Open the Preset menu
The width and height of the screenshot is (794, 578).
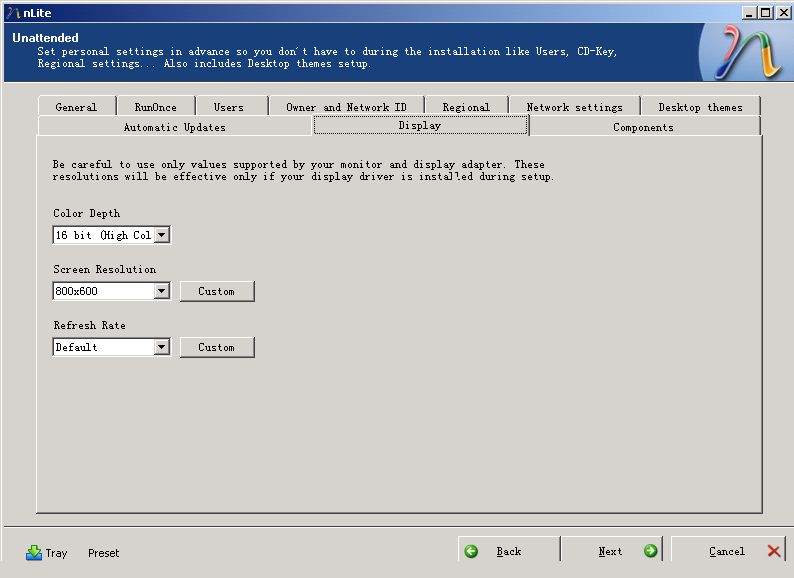coord(103,553)
